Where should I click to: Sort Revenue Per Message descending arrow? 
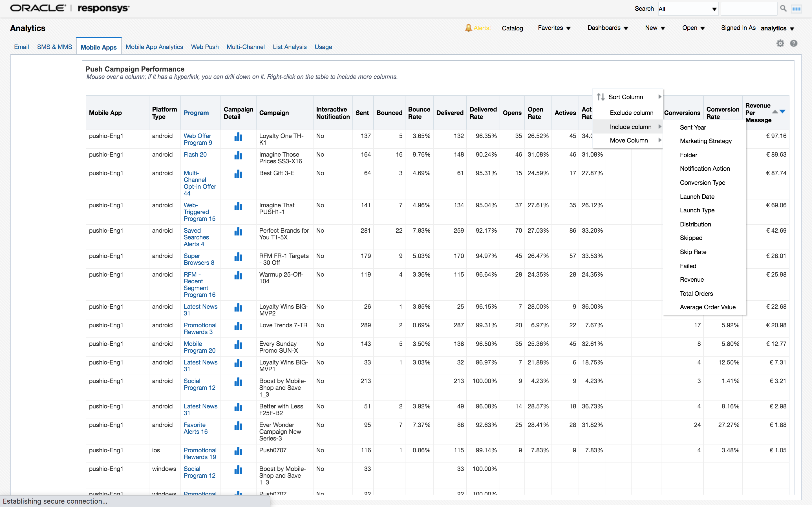782,111
